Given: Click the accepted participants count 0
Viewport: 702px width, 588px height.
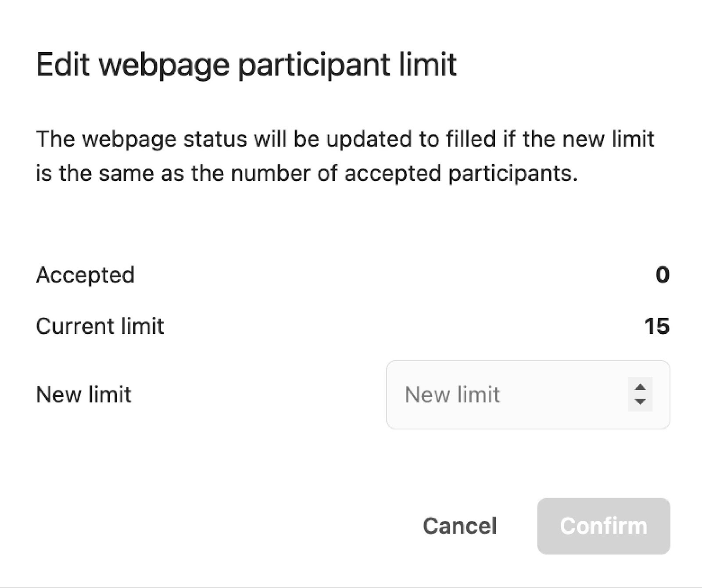Looking at the screenshot, I should [662, 275].
